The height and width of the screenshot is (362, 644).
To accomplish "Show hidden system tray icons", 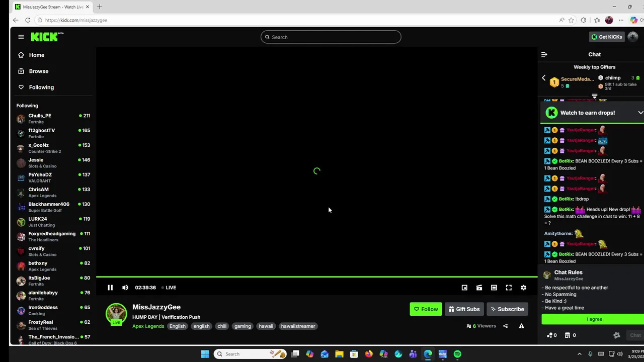I will (x=579, y=354).
